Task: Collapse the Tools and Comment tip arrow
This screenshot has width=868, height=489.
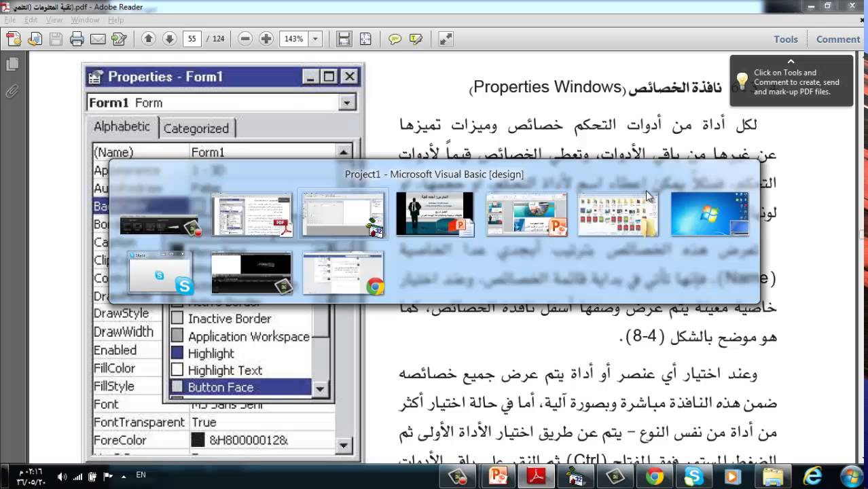Action: pyautogui.click(x=791, y=61)
